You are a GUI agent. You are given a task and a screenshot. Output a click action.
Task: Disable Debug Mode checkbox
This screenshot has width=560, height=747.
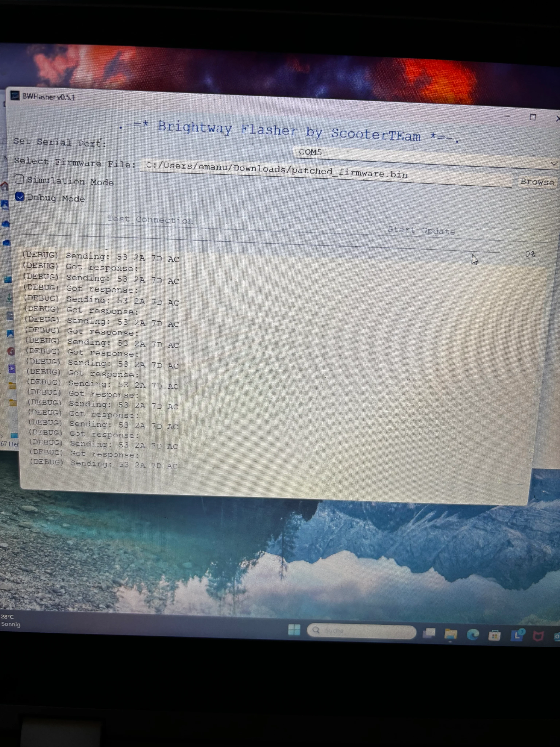pyautogui.click(x=20, y=197)
